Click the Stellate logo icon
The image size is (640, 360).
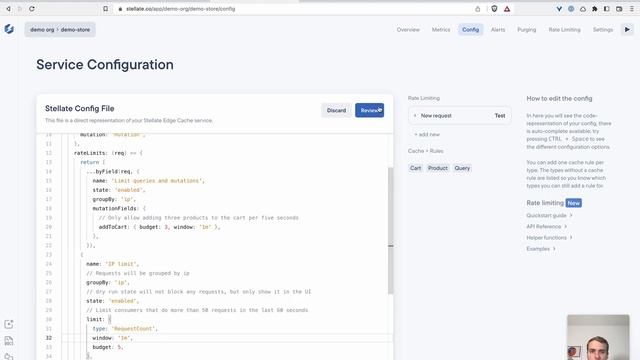(x=9, y=29)
